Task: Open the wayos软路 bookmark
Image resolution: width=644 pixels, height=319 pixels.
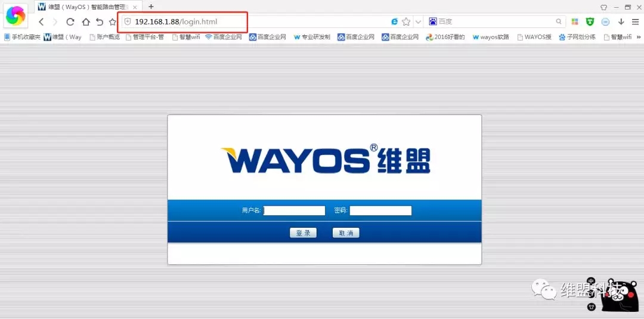Action: (491, 37)
